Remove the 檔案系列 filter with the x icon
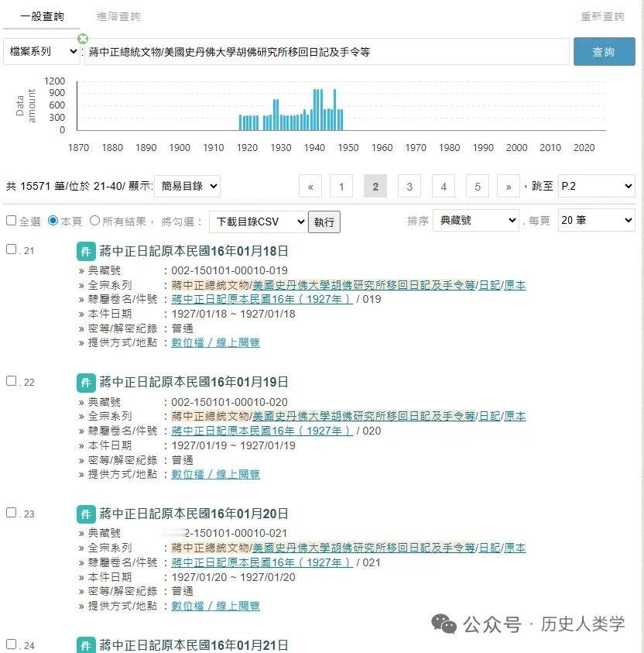 click(x=82, y=37)
